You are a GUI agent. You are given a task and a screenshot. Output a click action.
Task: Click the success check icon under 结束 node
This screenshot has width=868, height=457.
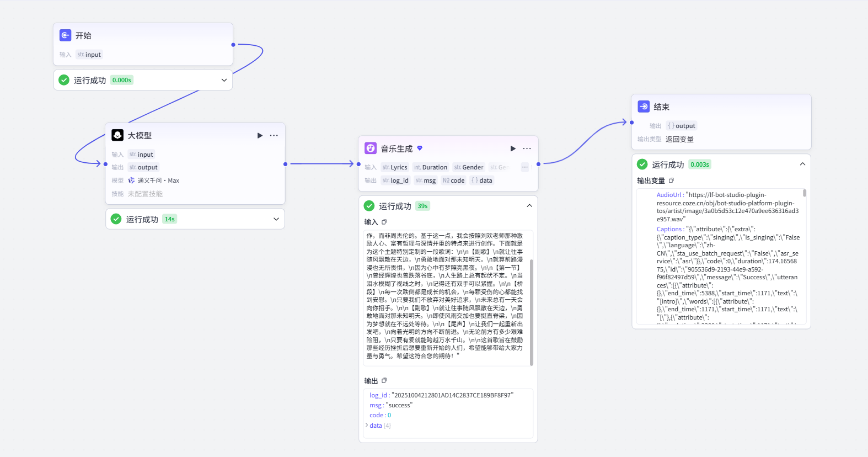coord(642,164)
